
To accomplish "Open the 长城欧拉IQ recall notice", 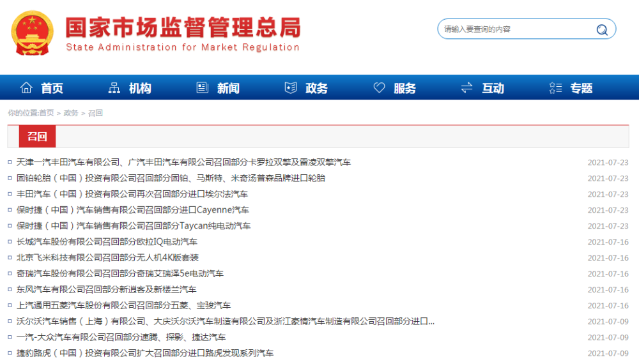I will pyautogui.click(x=107, y=241).
